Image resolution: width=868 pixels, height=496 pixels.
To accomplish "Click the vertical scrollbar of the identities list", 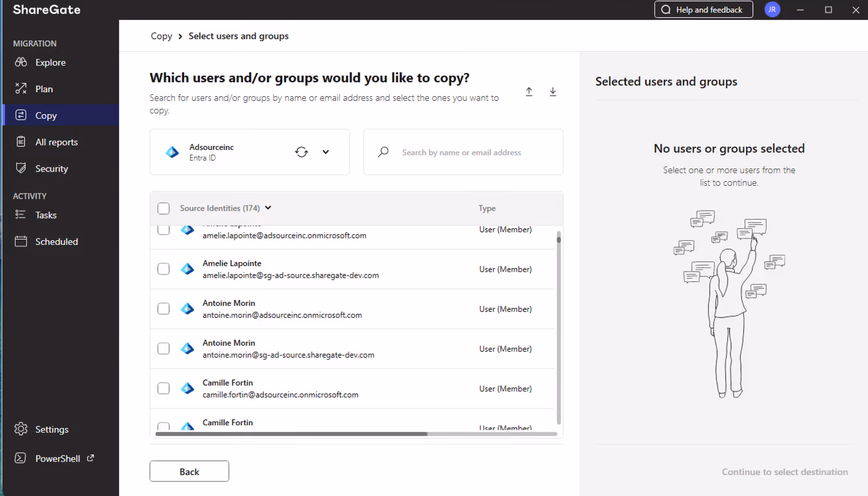I will (x=559, y=328).
